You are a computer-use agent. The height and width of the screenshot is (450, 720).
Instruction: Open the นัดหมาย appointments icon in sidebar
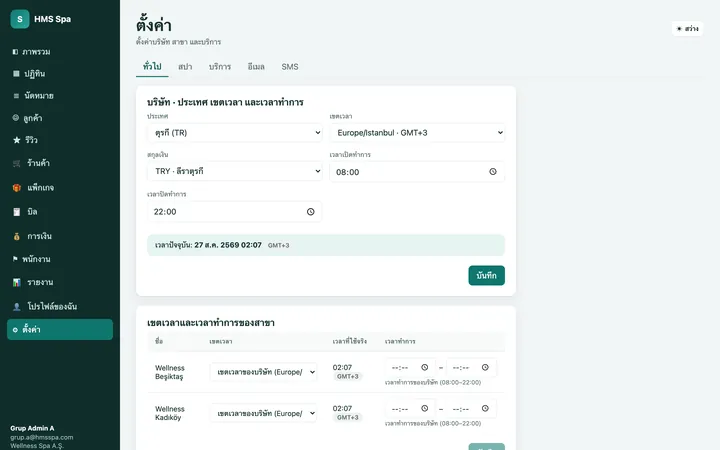click(16, 96)
